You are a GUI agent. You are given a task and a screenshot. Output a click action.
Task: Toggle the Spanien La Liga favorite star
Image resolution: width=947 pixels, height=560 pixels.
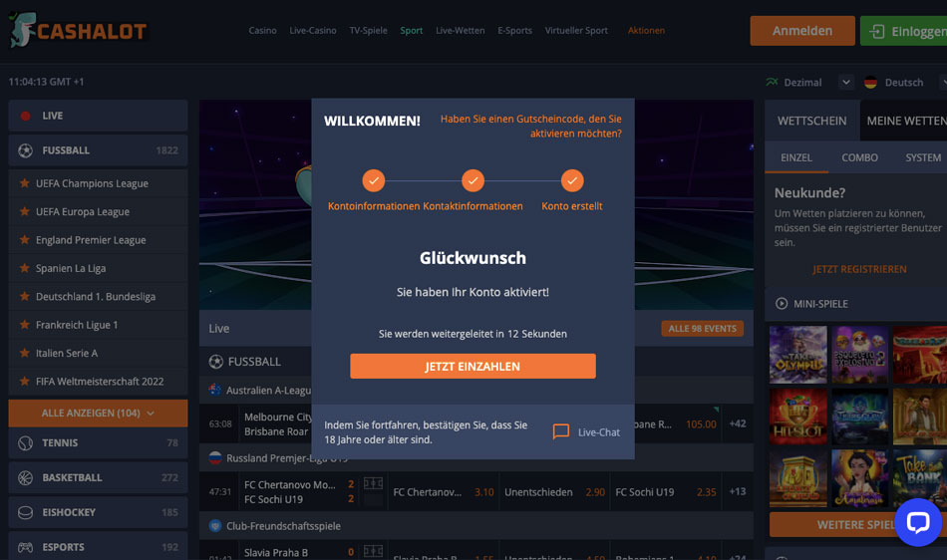pyautogui.click(x=25, y=268)
